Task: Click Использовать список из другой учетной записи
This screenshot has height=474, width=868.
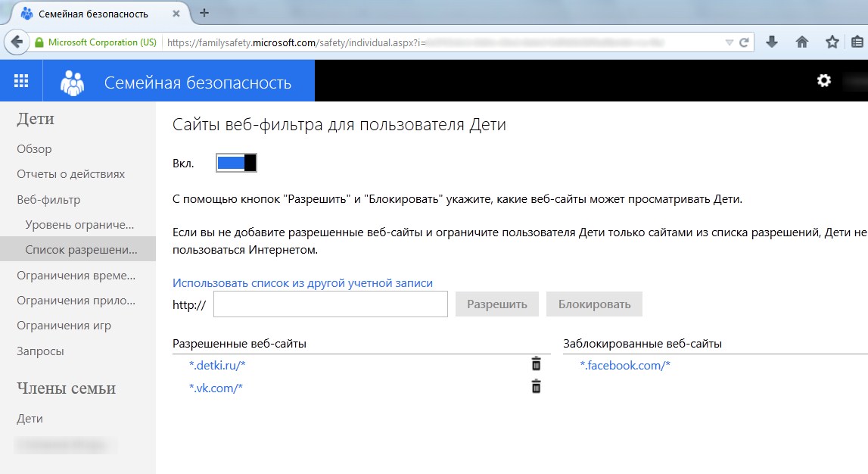Action: point(303,283)
